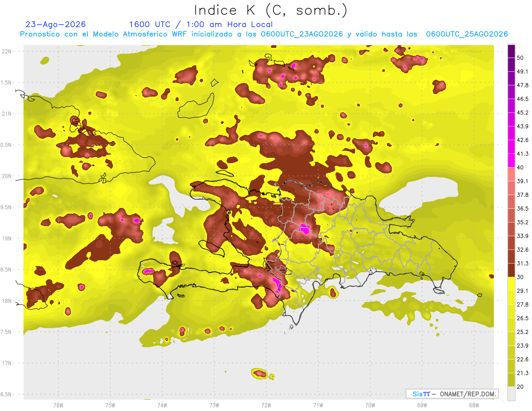The image size is (532, 411).
Task: Click the colorbar value "23.9"
Action: pos(523,346)
